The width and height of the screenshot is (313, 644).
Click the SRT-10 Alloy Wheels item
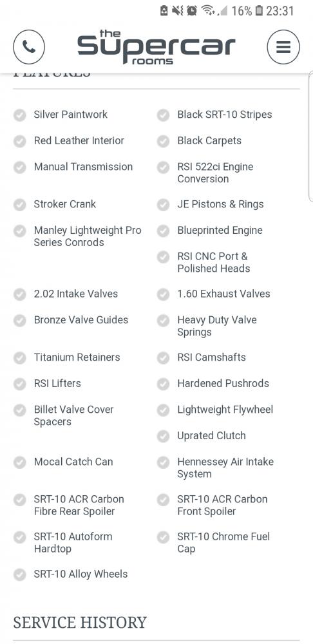pos(81,574)
